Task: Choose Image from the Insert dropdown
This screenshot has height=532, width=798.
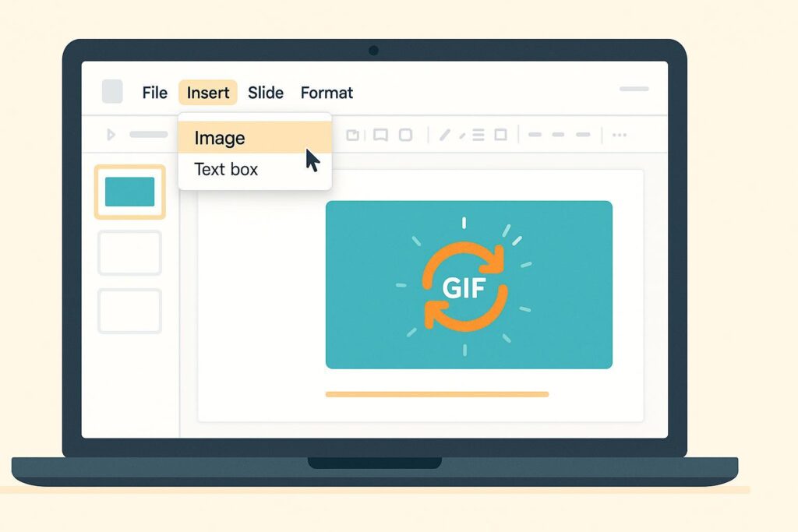Action: (220, 139)
